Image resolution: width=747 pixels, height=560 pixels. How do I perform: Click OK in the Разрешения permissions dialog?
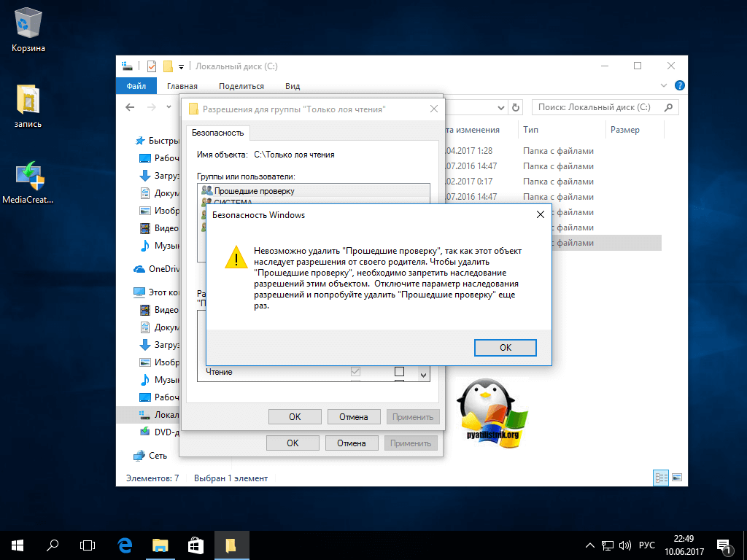pos(295,416)
